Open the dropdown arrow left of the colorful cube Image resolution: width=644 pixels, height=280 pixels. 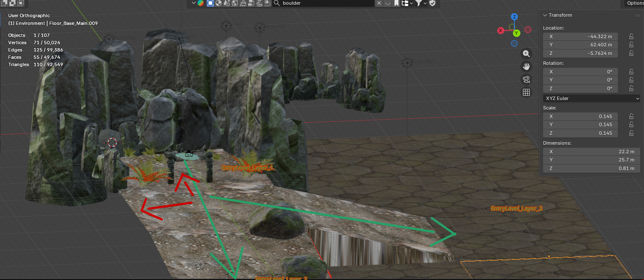[x=193, y=3]
